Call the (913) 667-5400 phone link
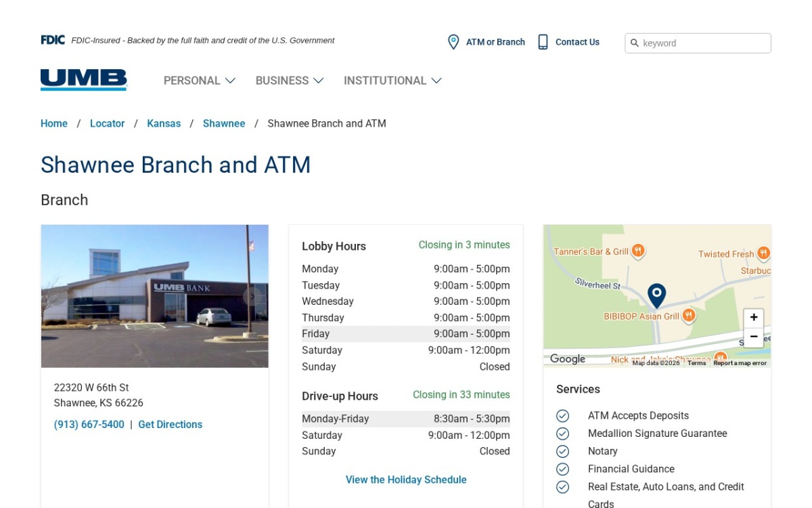812x508 pixels. tap(89, 425)
